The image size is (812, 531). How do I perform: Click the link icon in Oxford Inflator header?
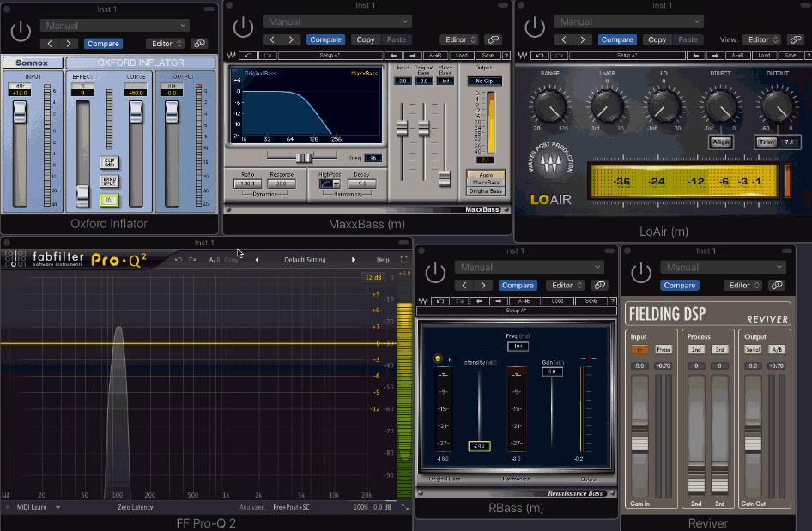[199, 44]
